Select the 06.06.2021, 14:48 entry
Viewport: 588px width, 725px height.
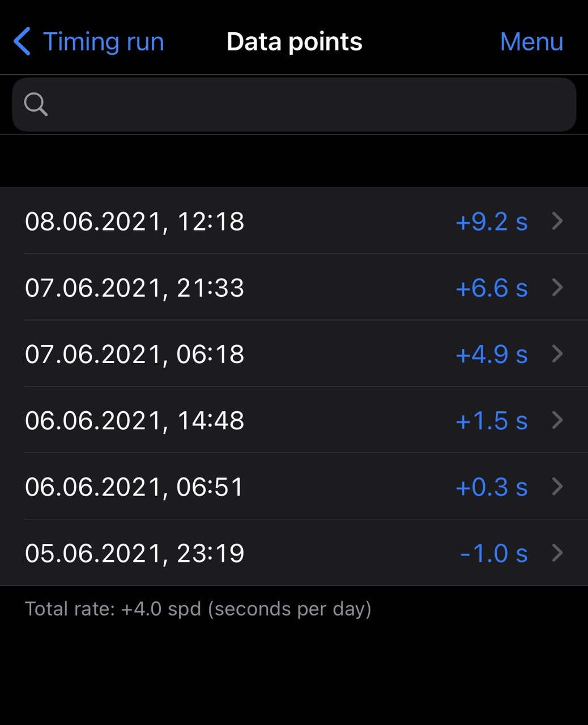135,420
